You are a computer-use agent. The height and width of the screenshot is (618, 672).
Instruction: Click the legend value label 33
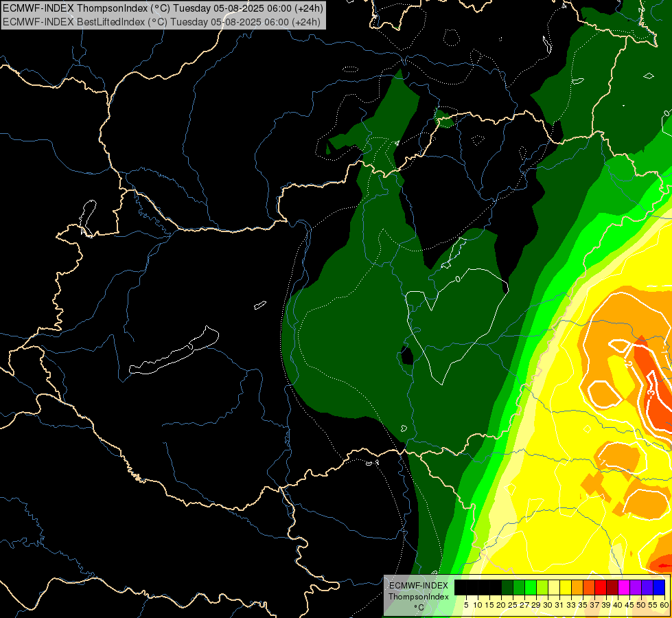pyautogui.click(x=572, y=605)
